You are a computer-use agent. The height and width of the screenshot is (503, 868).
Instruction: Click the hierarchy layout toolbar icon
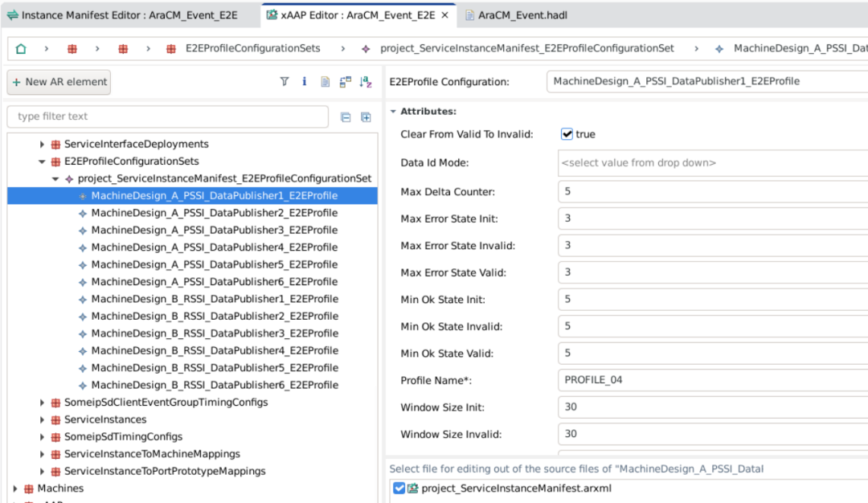[346, 82]
